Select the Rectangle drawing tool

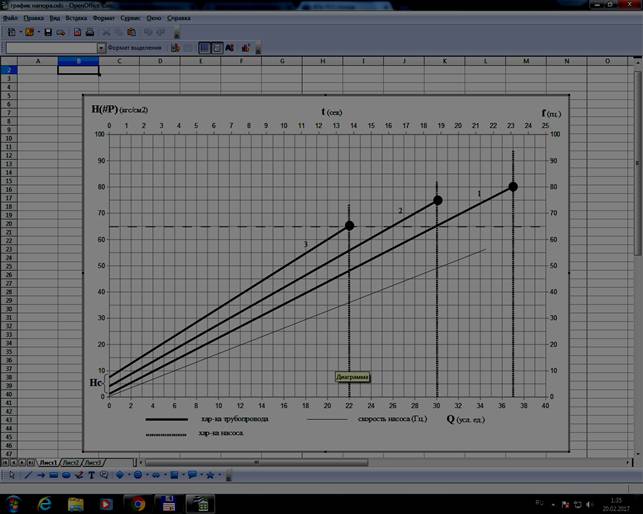pos(52,475)
